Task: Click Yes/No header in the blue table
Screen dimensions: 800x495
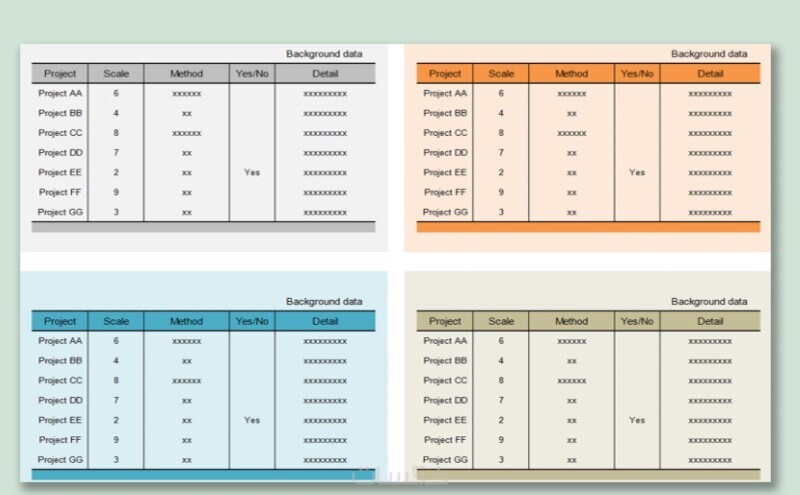Action: pos(252,321)
